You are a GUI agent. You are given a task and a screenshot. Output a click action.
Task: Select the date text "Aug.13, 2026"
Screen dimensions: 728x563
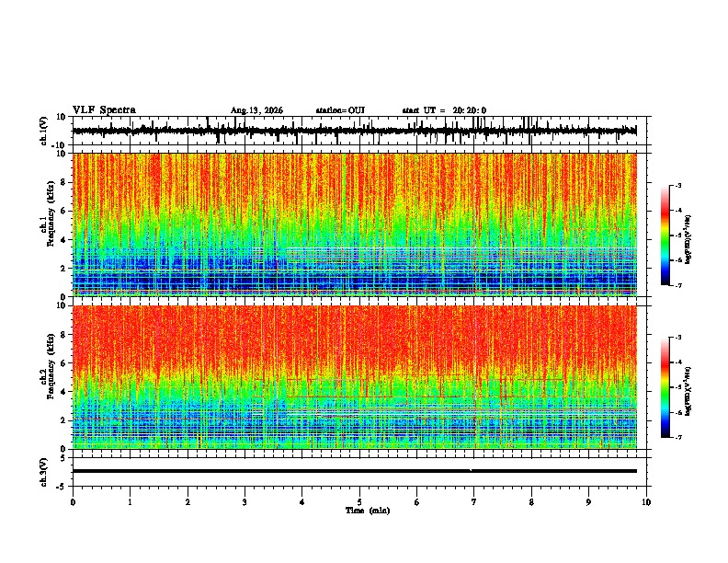[256, 110]
